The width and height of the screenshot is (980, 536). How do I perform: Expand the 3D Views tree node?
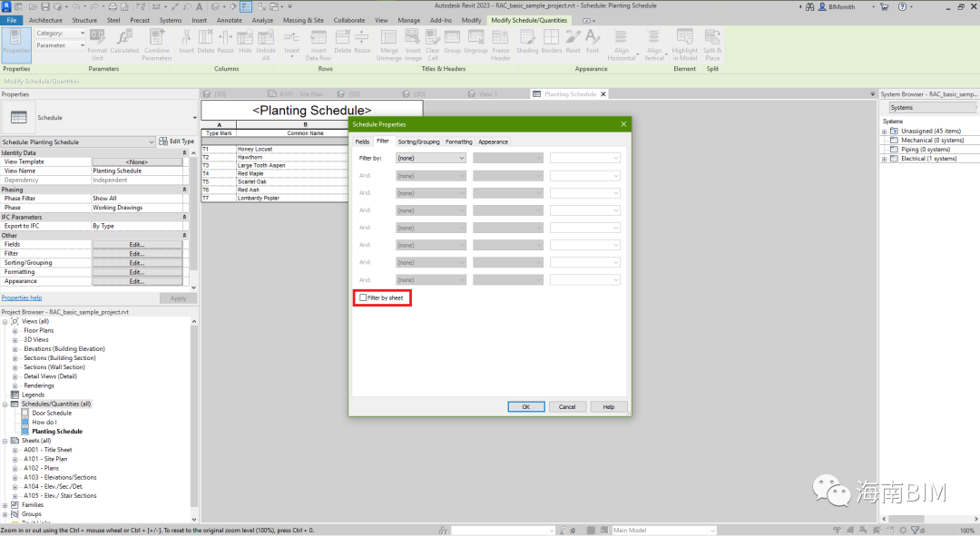15,340
